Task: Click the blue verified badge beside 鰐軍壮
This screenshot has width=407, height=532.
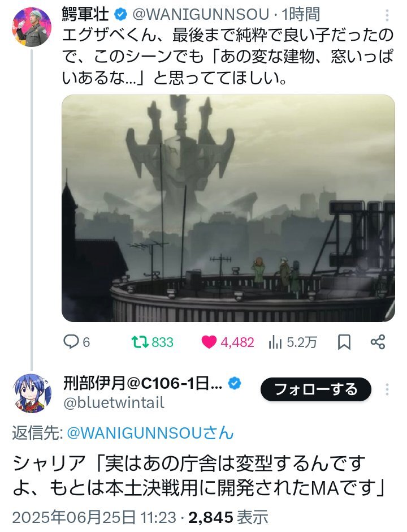Action: click(x=121, y=15)
